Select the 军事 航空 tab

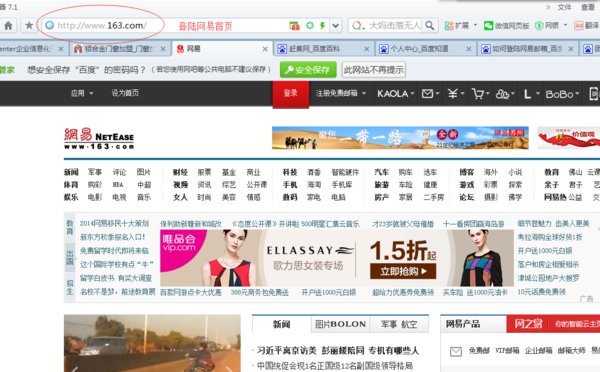pyautogui.click(x=399, y=324)
